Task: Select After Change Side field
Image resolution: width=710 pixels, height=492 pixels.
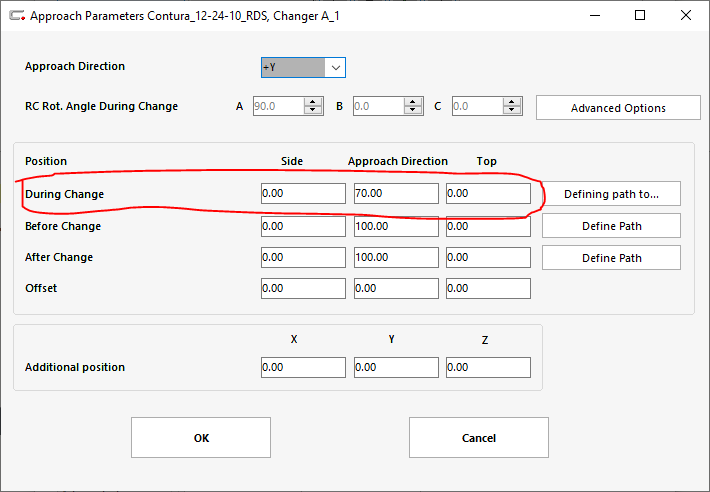Action: pyautogui.click(x=302, y=258)
